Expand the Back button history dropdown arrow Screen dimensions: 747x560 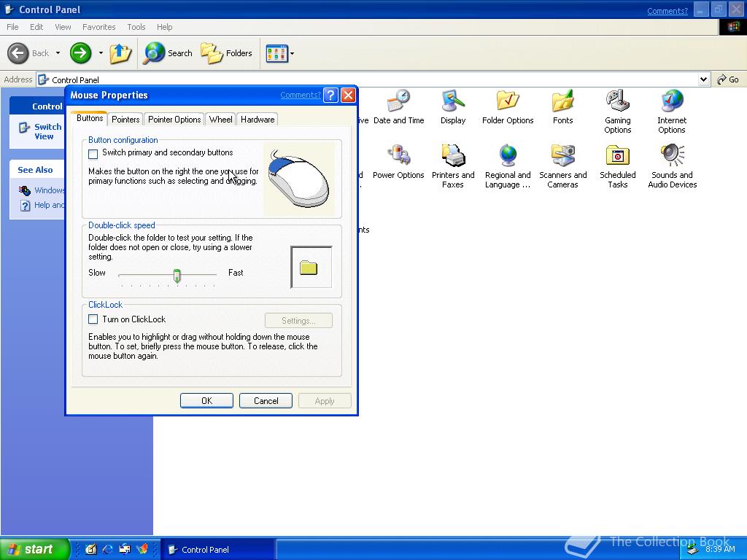(x=58, y=53)
